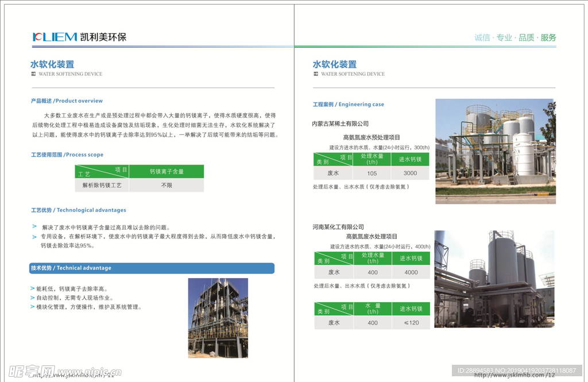Viewport: 588px width, 382px height.
Task: Select the blue 技术优势 / Technical advantage banner
Action: coord(152,268)
